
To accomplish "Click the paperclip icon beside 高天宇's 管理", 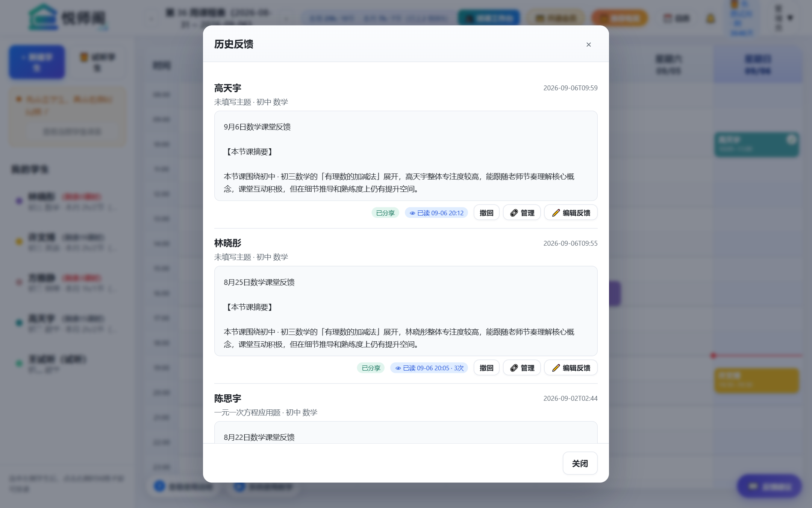I will tap(514, 213).
